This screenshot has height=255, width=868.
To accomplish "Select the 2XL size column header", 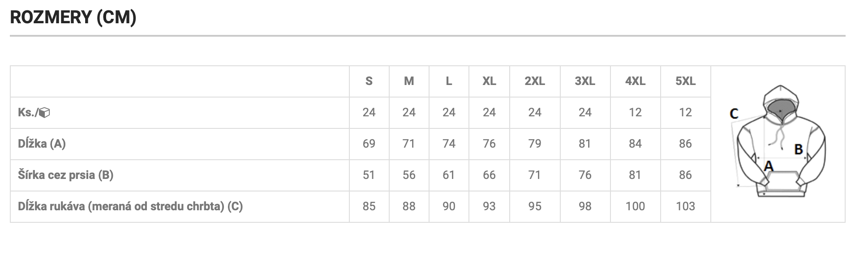I will (535, 81).
